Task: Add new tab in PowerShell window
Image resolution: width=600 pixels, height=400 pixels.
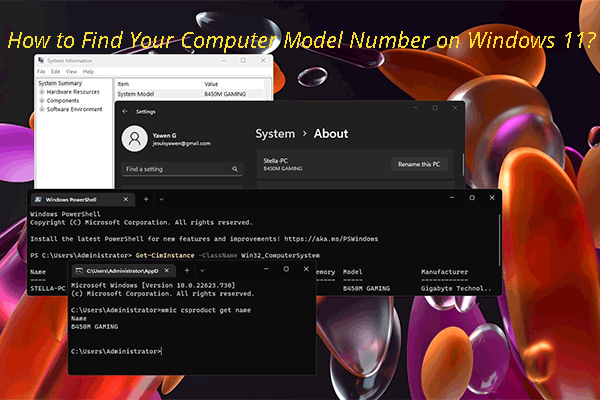Action: 146,199
